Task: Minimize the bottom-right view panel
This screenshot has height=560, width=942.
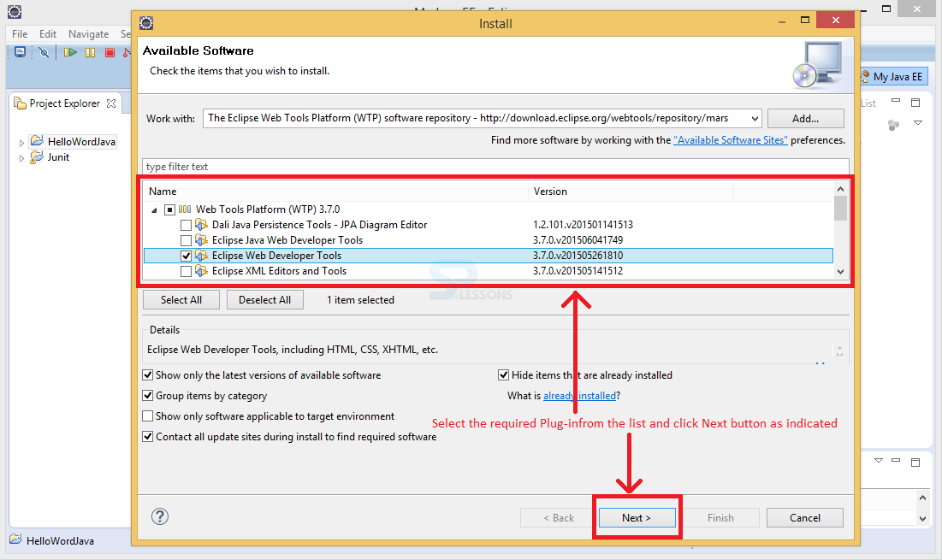Action: [x=896, y=460]
